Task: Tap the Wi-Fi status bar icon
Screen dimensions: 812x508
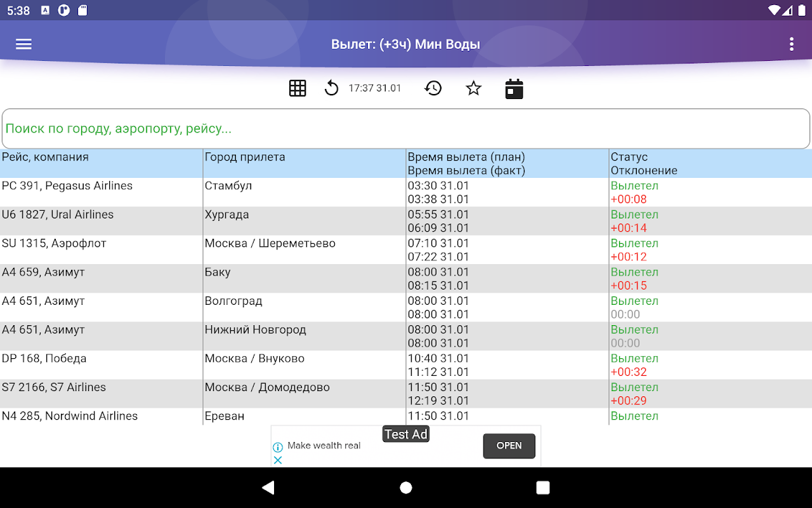Action: pos(774,10)
